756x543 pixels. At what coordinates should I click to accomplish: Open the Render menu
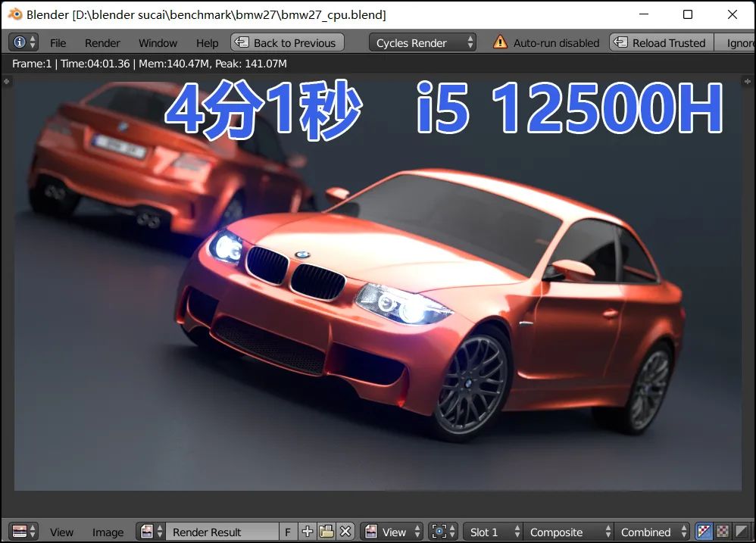(x=102, y=43)
